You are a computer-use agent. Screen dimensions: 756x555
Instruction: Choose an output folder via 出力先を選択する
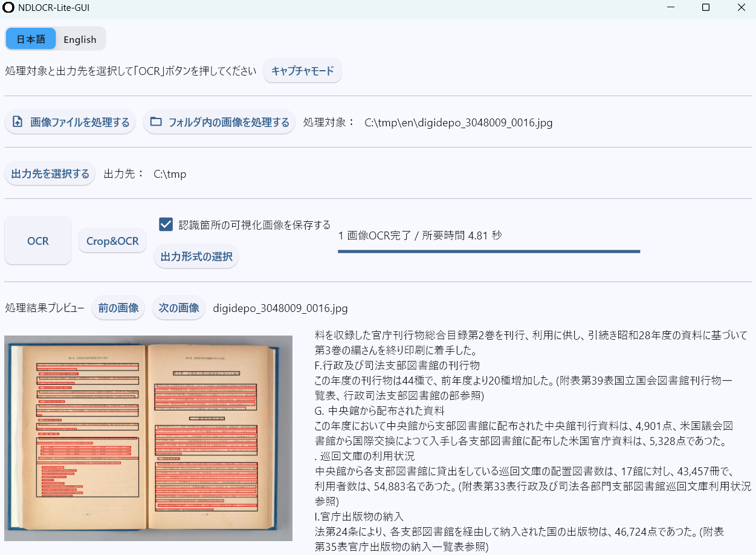click(50, 174)
